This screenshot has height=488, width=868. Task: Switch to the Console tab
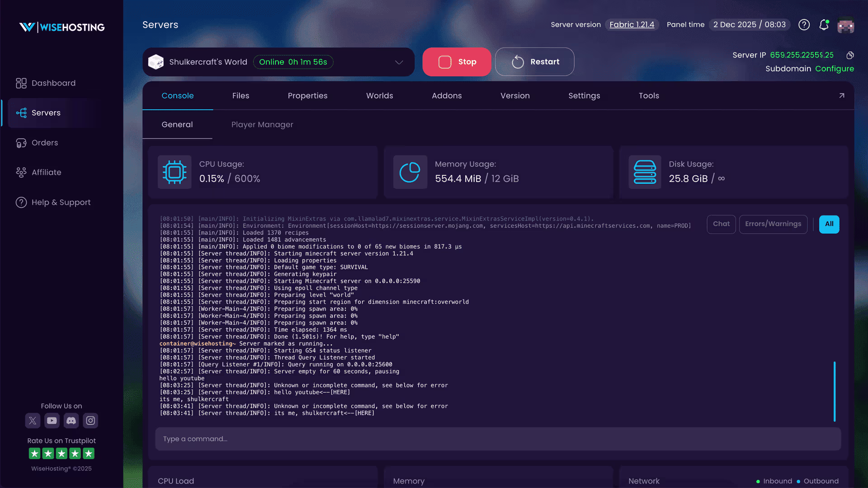(178, 96)
